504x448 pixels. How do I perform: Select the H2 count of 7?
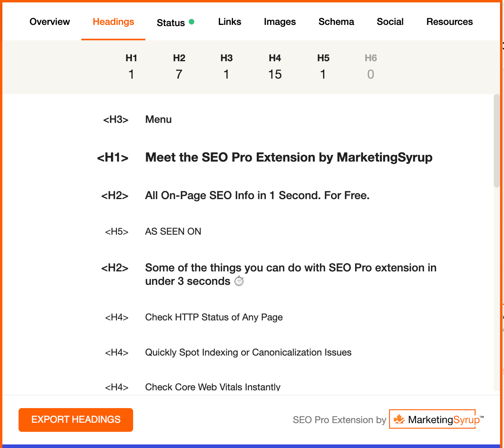point(179,67)
